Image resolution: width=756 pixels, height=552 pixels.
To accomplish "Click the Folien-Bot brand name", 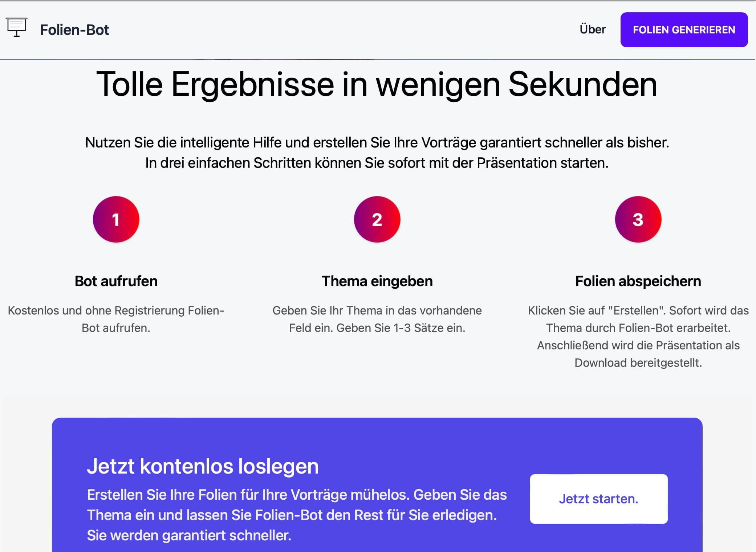I will coord(74,30).
